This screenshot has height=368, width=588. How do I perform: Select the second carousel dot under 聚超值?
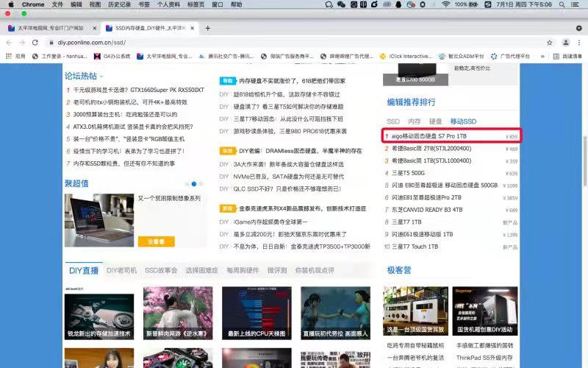tap(194, 183)
